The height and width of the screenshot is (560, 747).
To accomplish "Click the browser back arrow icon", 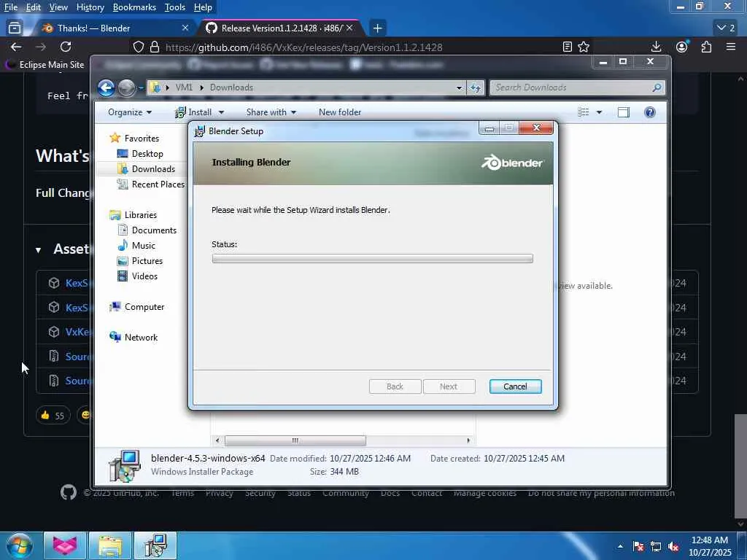I will click(x=16, y=47).
